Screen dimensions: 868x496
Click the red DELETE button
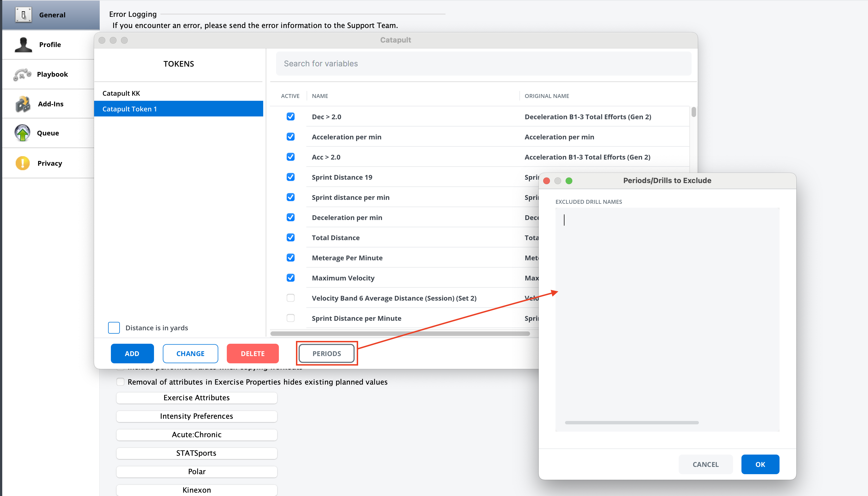(253, 354)
